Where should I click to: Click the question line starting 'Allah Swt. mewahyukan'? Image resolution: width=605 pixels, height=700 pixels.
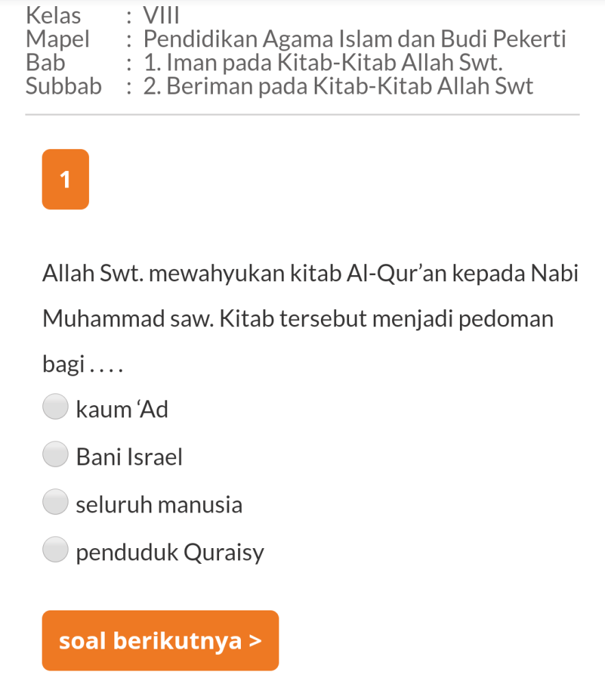coord(311,274)
